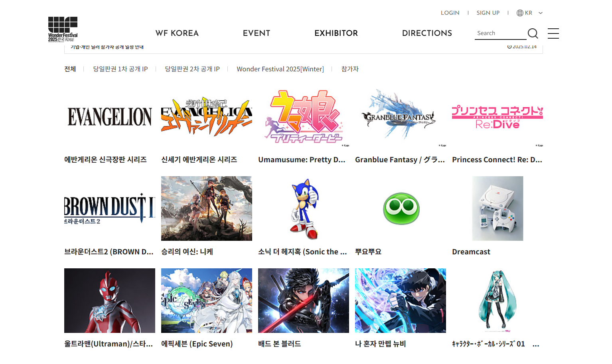612x364 pixels.
Task: Click title 울트라맨(Ultraman)/스타...
Action: (109, 344)
